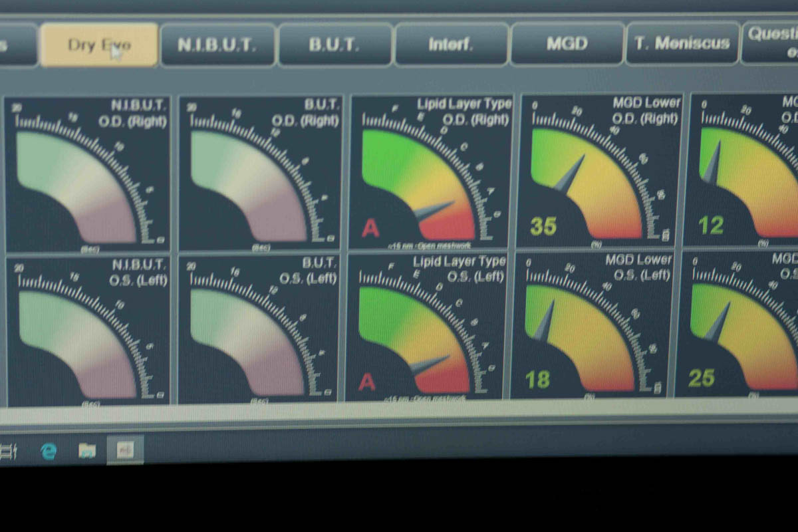
Task: Go to the Interf. tab
Action: tap(452, 45)
